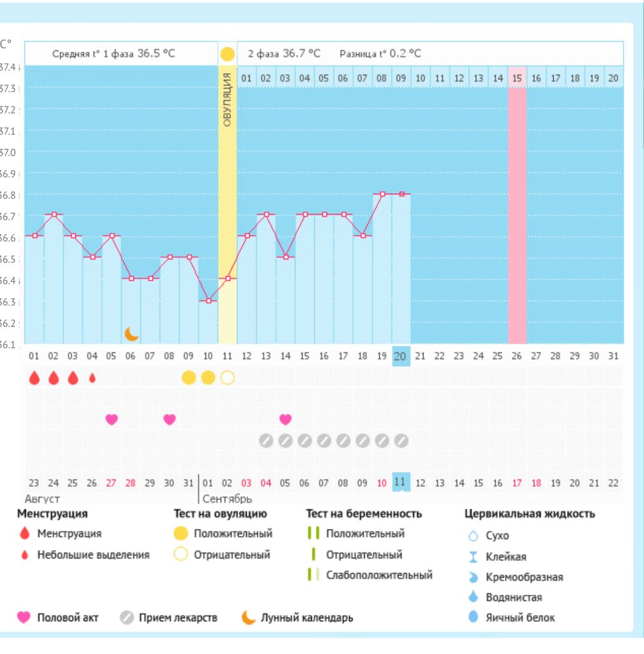Click the 'Тест на беременность' legend heading
Viewport: 644px width, 654px height.
coord(364,514)
